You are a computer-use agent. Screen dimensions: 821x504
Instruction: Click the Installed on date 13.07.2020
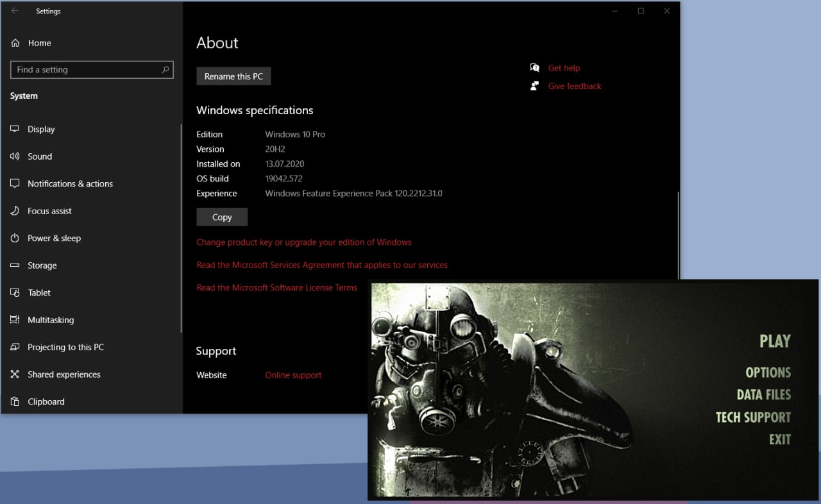click(x=284, y=164)
